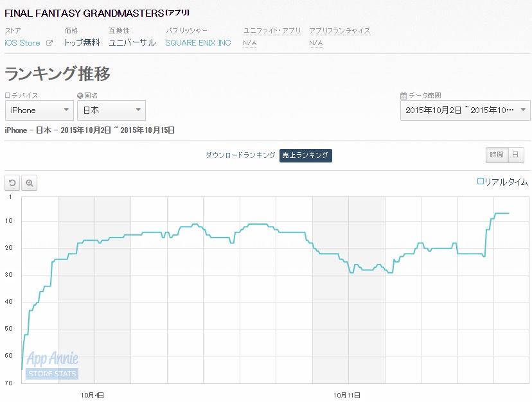This screenshot has width=532, height=402.
Task: Click the ユニバーサル compatibility text
Action: (x=132, y=43)
